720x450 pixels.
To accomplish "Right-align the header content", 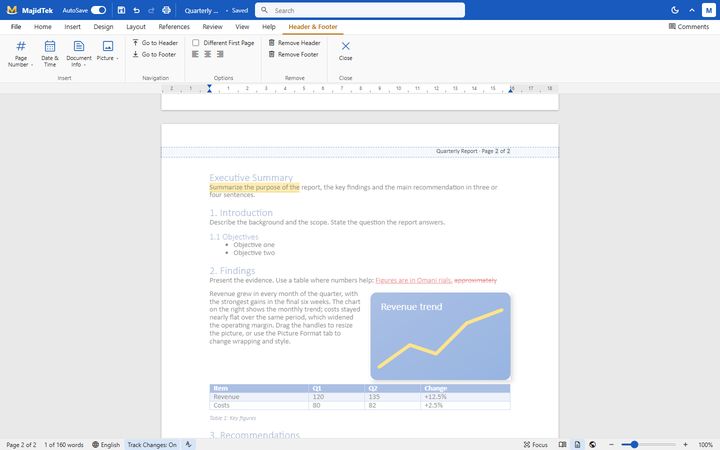I will (220, 54).
